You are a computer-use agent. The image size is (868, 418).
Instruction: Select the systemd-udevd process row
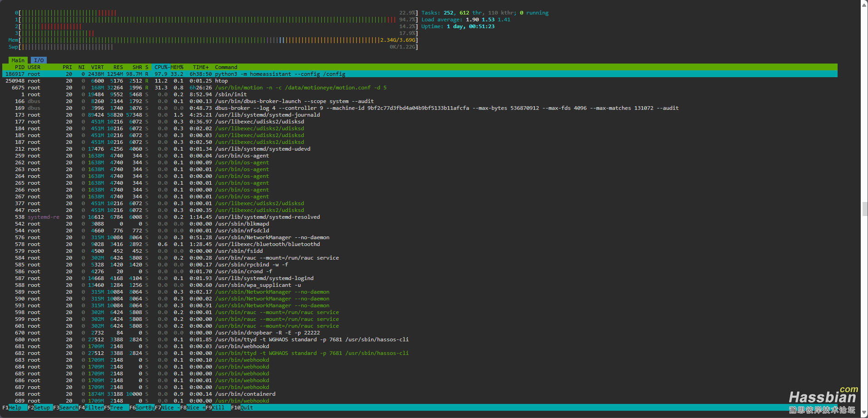click(420, 149)
